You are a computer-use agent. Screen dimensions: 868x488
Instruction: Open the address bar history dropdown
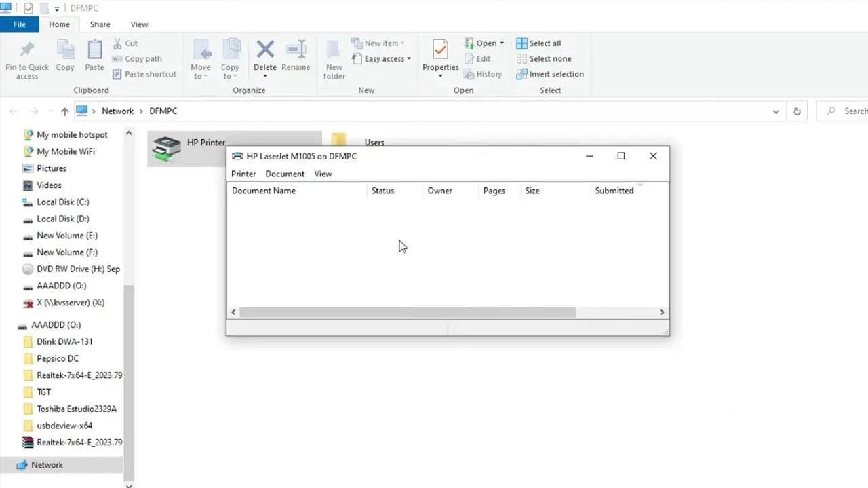(776, 111)
